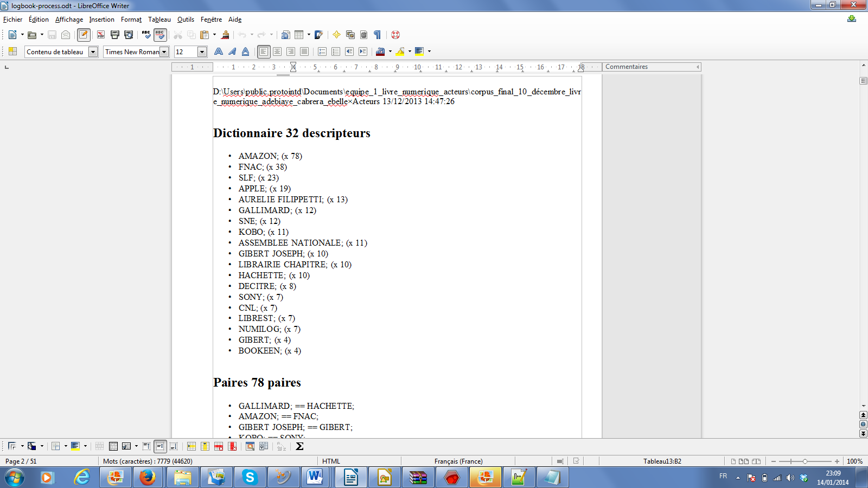Image resolution: width=868 pixels, height=488 pixels.
Task: Toggle Edit mode pencil icon
Action: pos(84,35)
